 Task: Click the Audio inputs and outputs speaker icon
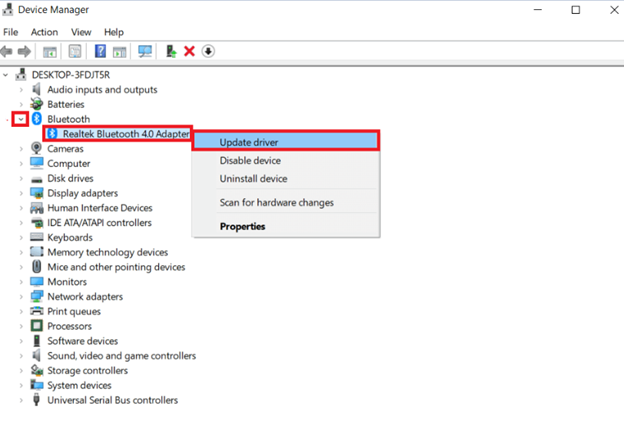(x=36, y=89)
